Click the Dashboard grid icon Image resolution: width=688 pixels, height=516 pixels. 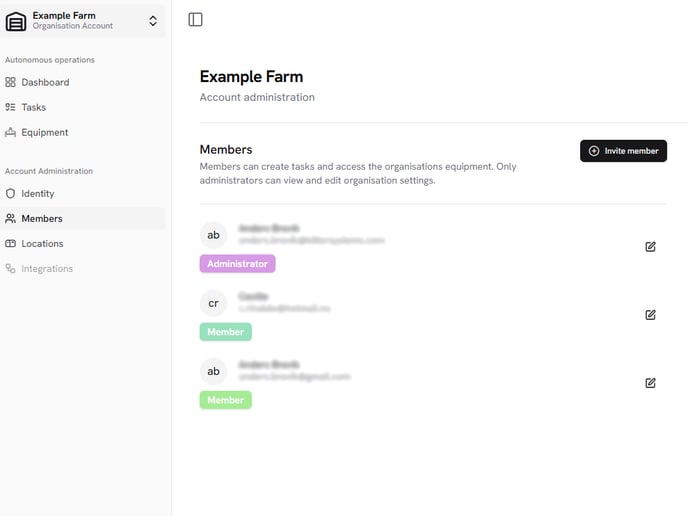[x=11, y=82]
